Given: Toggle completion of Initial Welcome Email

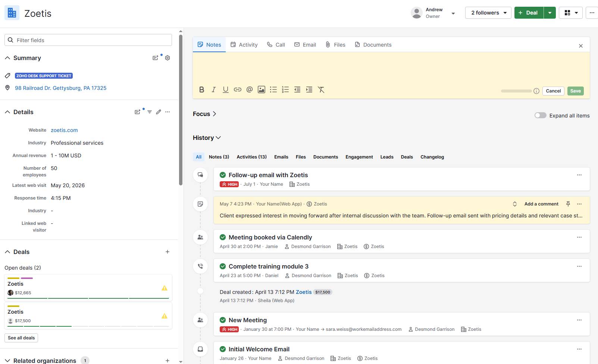Looking at the screenshot, I should point(223,349).
